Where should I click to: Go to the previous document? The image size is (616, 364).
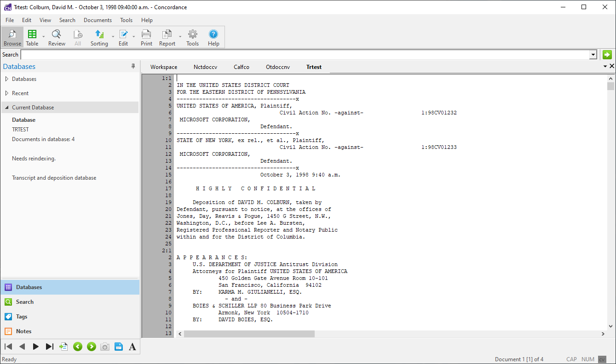click(22, 347)
